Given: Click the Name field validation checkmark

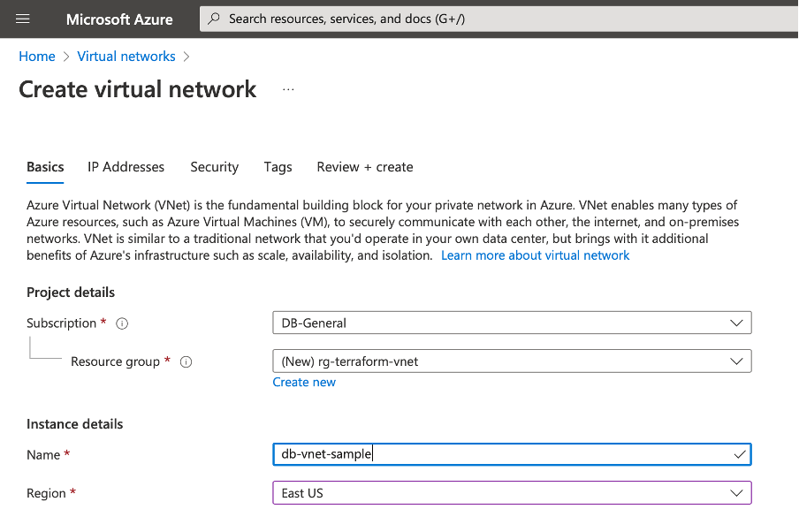Looking at the screenshot, I should click(x=740, y=454).
